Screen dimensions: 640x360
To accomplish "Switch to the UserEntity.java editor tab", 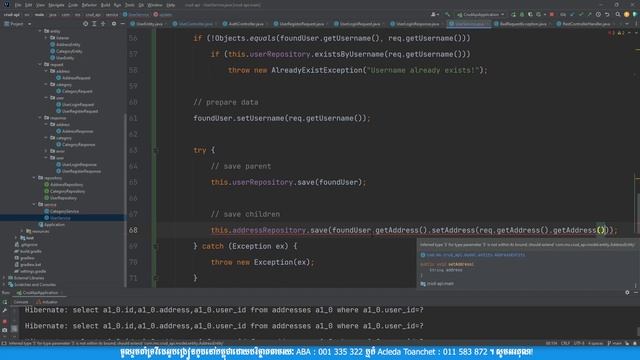I will coord(149,24).
